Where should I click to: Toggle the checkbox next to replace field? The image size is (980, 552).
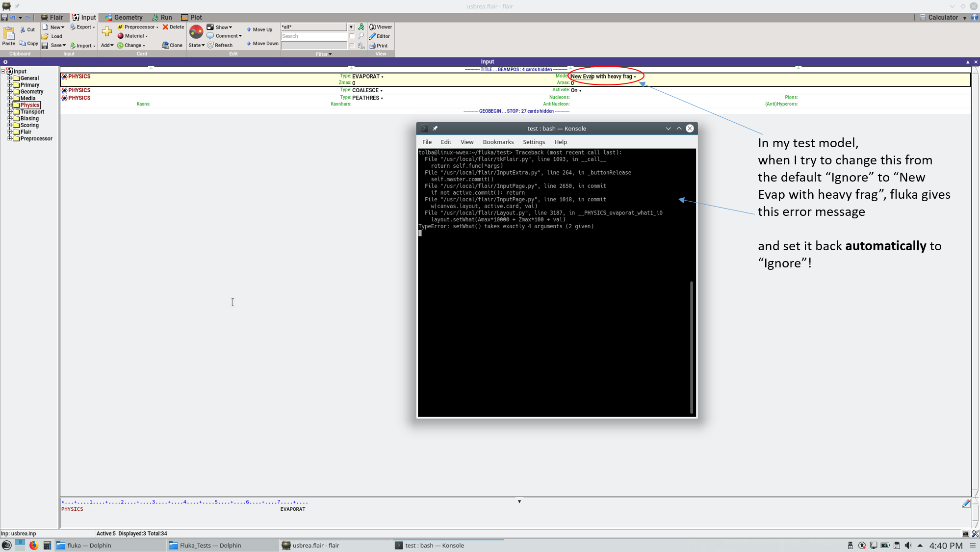click(352, 45)
